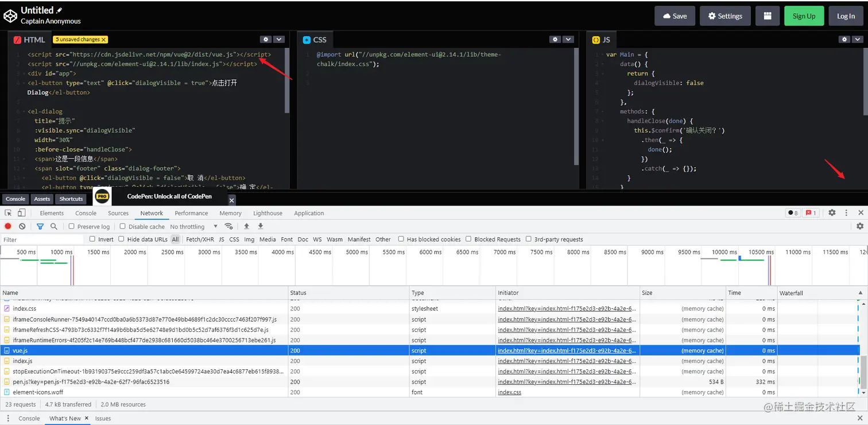This screenshot has height=425, width=868.
Task: Expand JS editor dropdown chevron
Action: click(858, 40)
